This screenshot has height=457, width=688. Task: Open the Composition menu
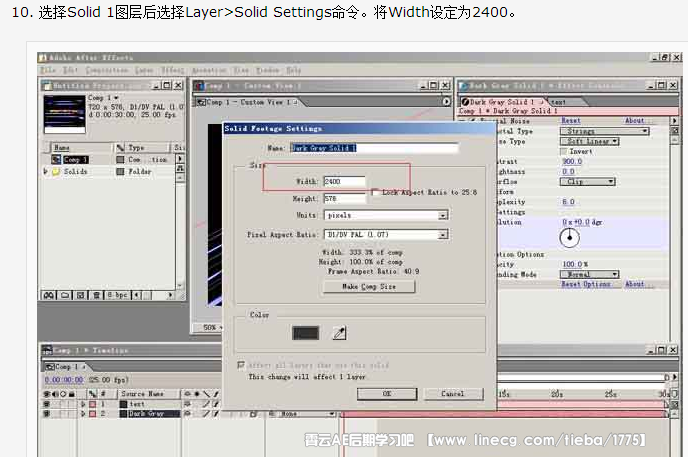pos(107,70)
